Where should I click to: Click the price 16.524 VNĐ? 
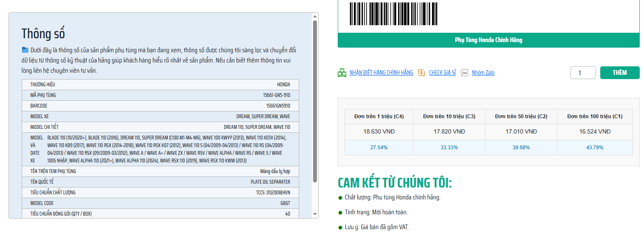click(595, 132)
